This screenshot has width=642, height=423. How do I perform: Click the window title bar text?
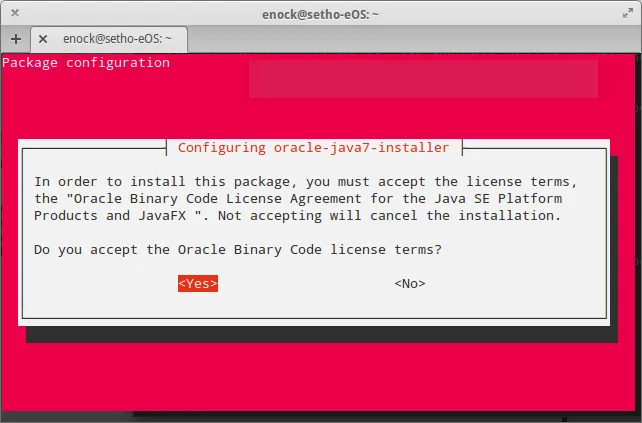click(320, 13)
